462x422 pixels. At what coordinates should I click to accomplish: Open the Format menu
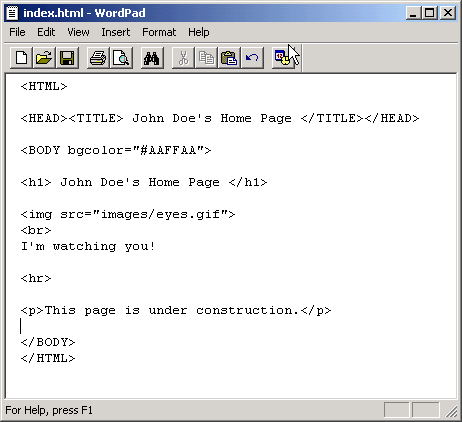click(x=159, y=32)
